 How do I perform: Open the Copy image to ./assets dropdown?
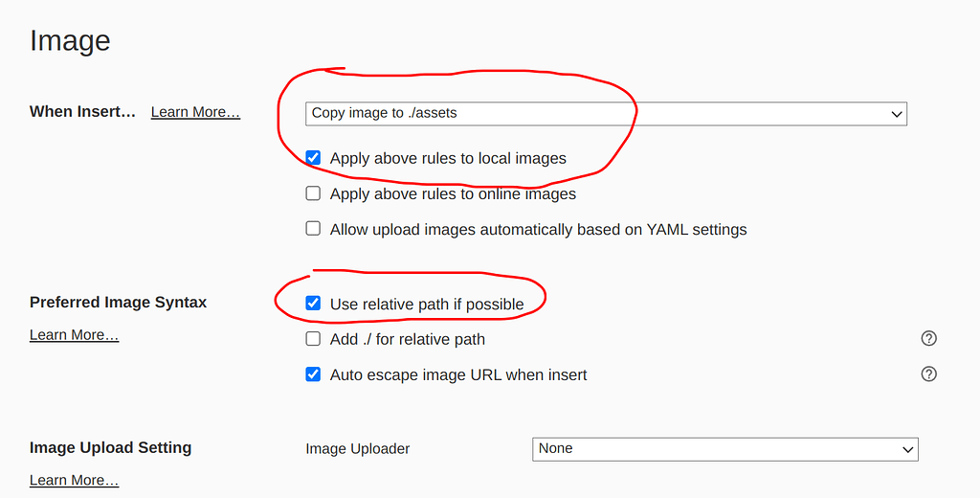pos(605,113)
